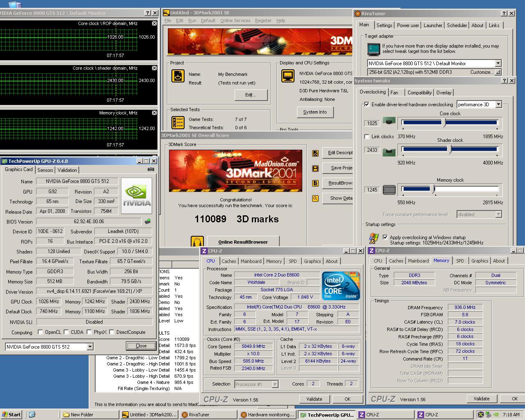The height and width of the screenshot is (420, 525).
Task: Check the PhysX computing checkbox
Action: (89, 332)
